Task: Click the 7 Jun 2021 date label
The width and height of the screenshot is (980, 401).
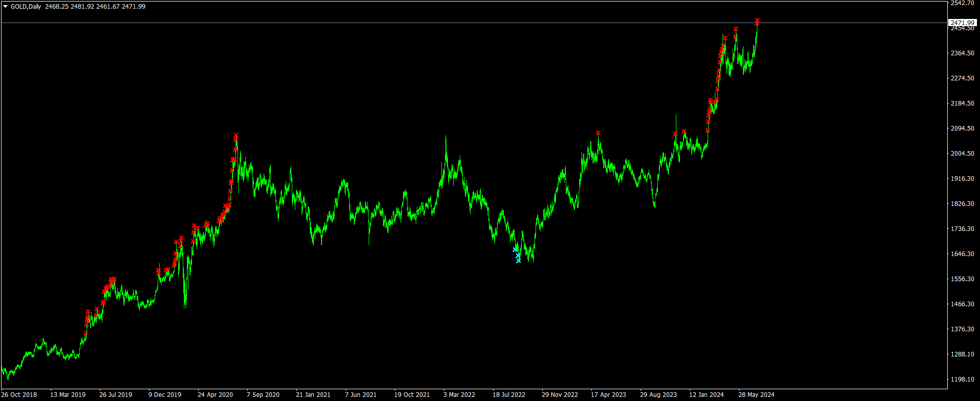Action: (360, 395)
